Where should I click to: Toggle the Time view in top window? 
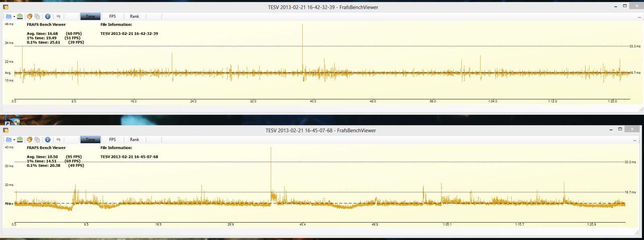90,16
